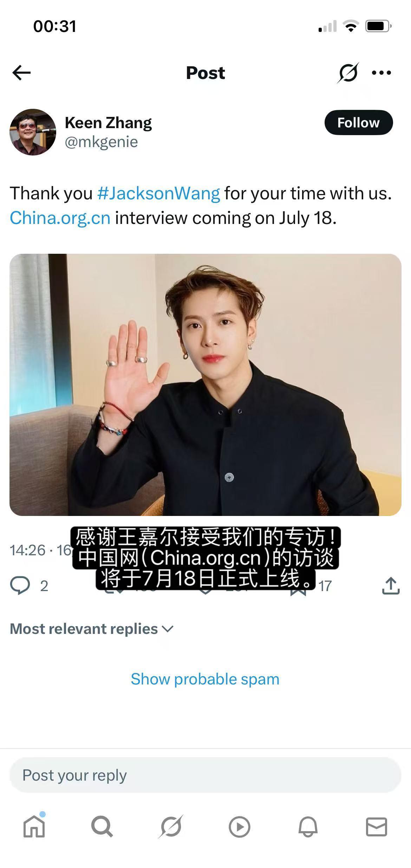Screen dimensions: 411x868
Task: Open the Search tab
Action: coord(102,827)
